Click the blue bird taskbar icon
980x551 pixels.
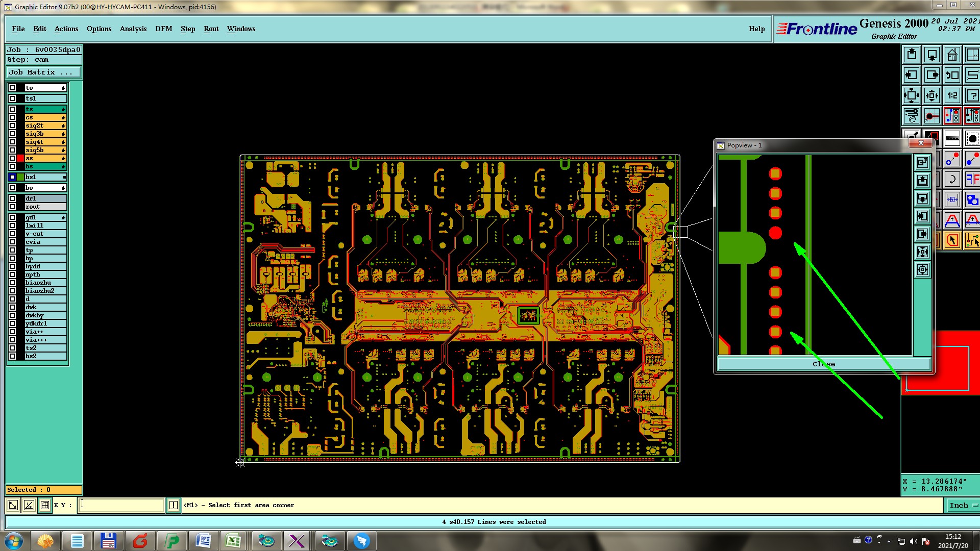point(361,541)
